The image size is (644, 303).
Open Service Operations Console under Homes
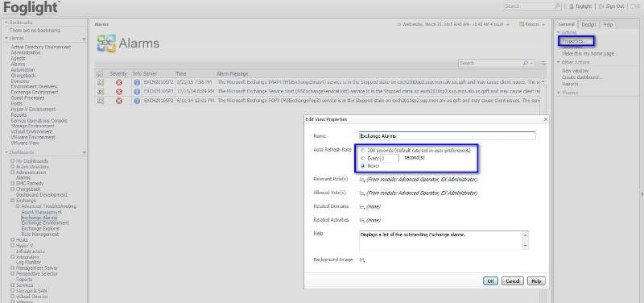pyautogui.click(x=39, y=120)
